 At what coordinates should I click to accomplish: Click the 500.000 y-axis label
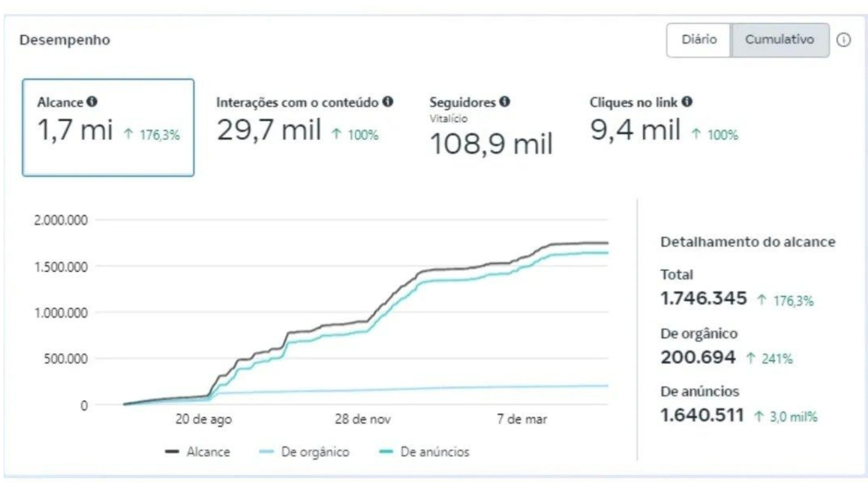click(66, 359)
